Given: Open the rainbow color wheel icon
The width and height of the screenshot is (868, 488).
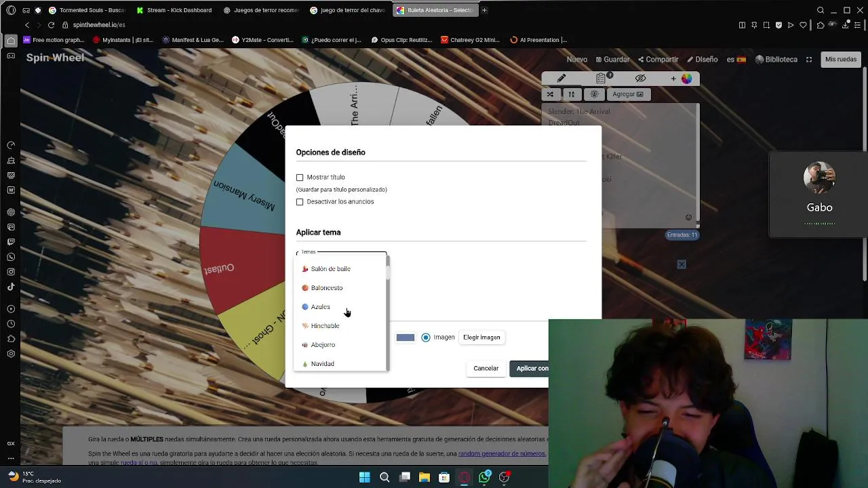Looking at the screenshot, I should (687, 79).
